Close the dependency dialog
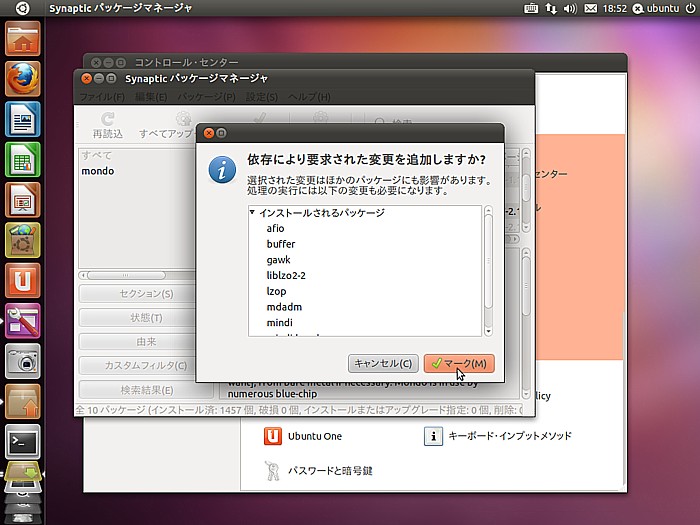Image resolution: width=700 pixels, height=525 pixels. (208, 133)
